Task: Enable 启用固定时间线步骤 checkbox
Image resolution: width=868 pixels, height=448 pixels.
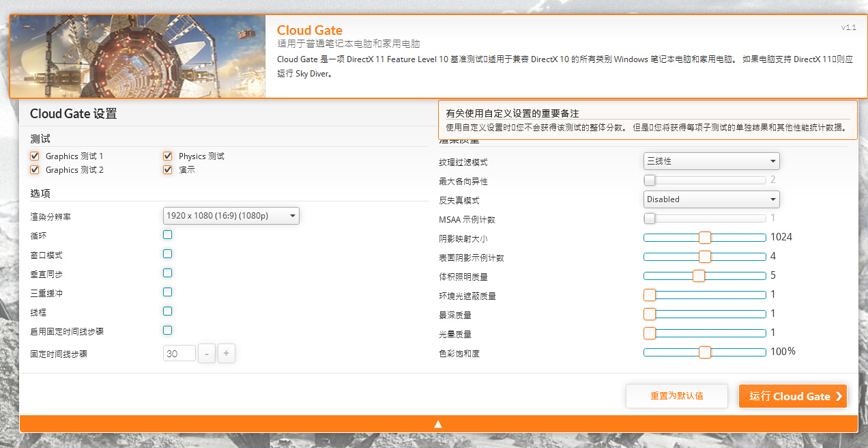Action: (x=167, y=331)
